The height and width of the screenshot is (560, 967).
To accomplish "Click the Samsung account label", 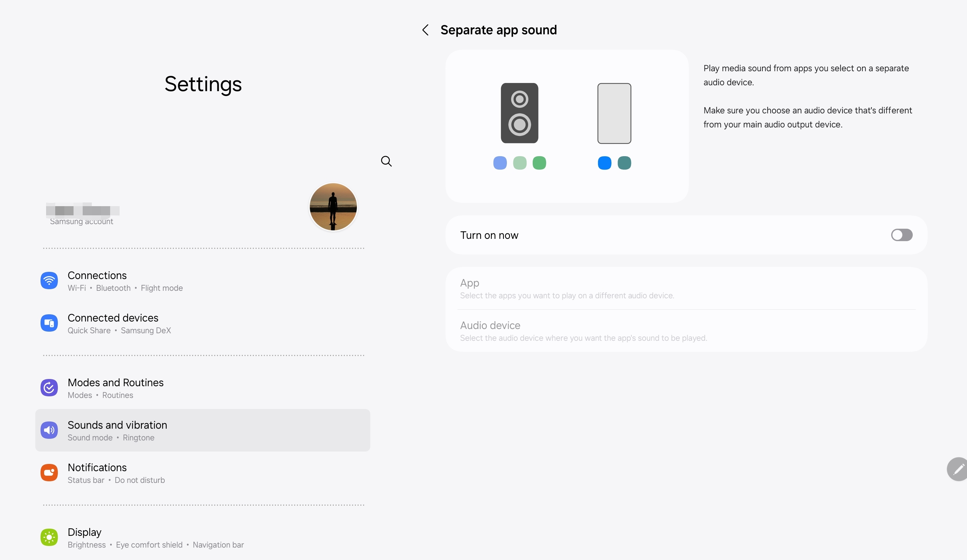I will click(x=81, y=222).
